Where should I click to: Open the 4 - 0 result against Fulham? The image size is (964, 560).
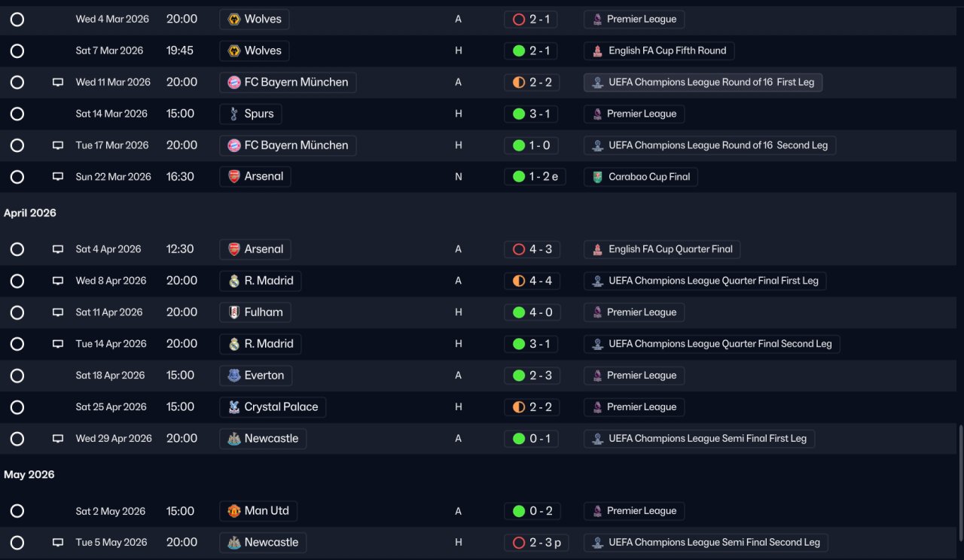[x=531, y=312]
